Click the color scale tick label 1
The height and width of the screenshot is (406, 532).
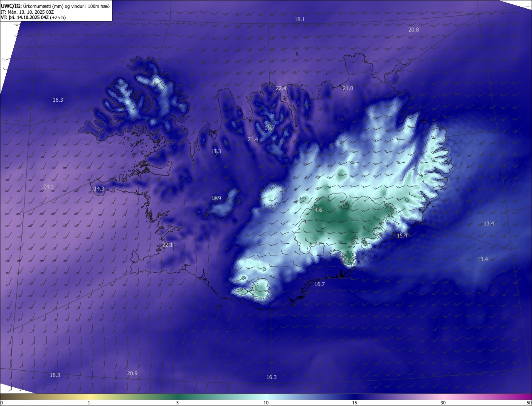coord(89,403)
